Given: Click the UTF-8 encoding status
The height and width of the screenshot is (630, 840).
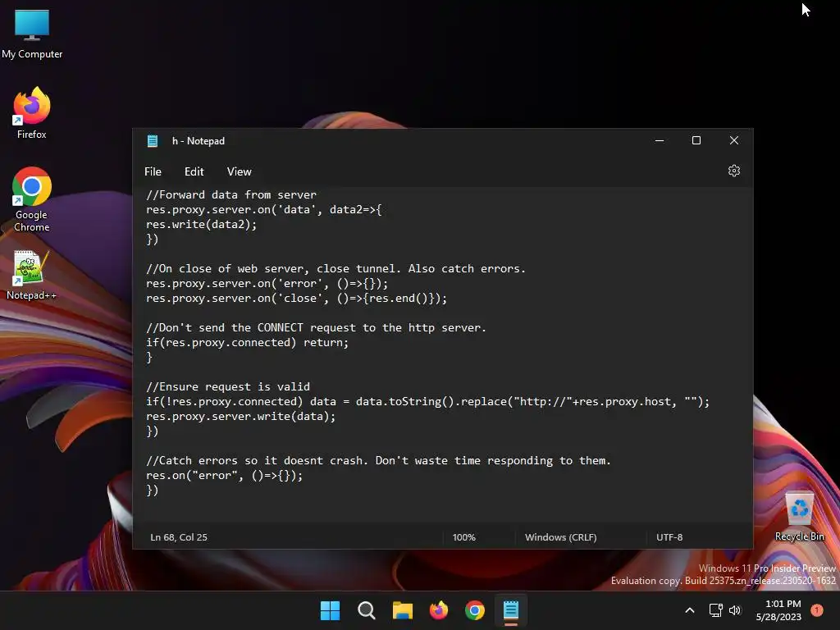Looking at the screenshot, I should [x=669, y=536].
